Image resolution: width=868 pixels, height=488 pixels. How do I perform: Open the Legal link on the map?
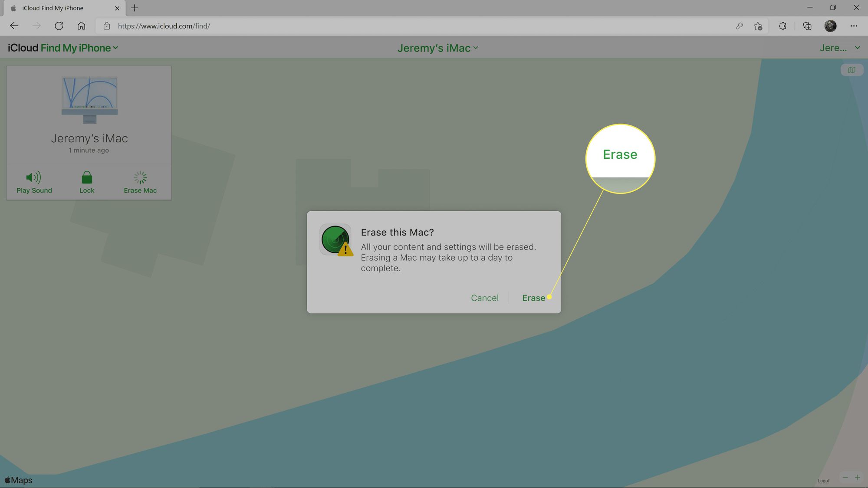[x=823, y=481]
